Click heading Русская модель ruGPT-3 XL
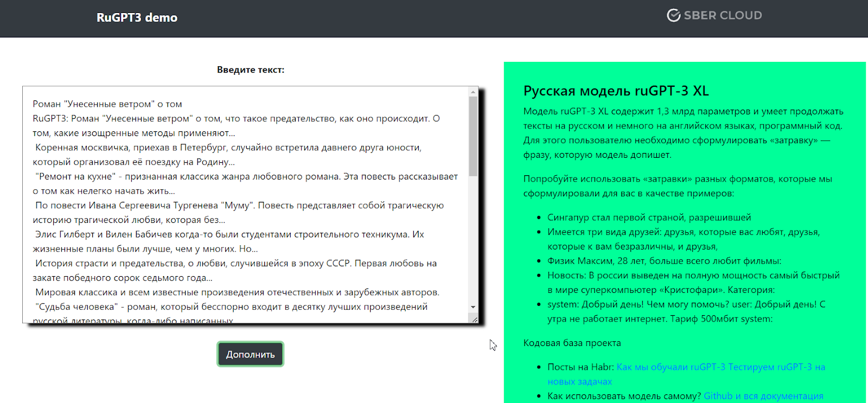868x403 pixels. (616, 91)
